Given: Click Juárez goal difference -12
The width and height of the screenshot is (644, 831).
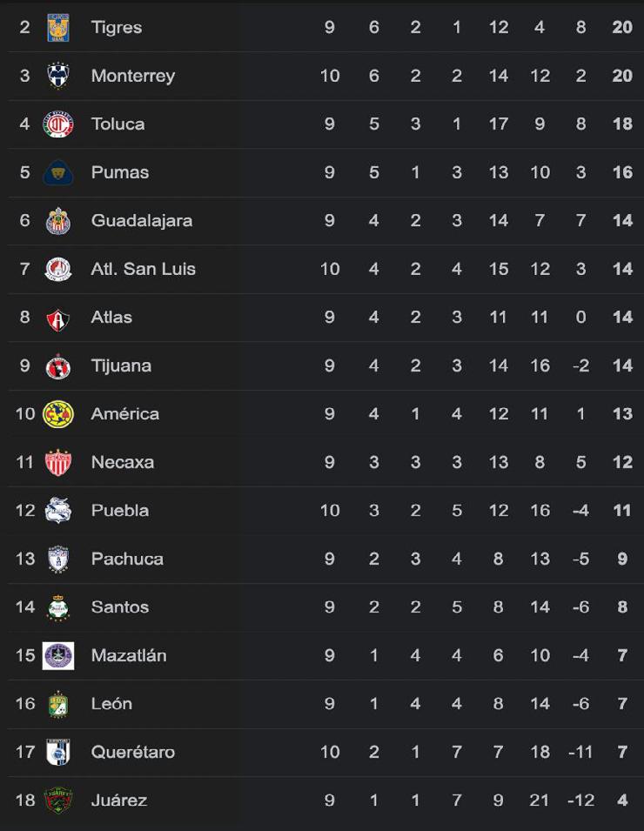Looking at the screenshot, I should (x=580, y=801).
